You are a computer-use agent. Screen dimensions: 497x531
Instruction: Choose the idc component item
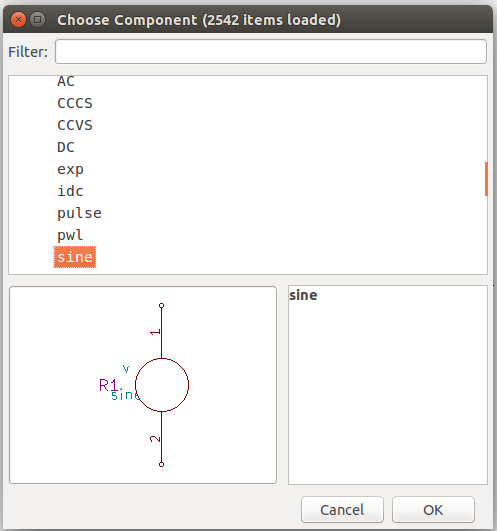70,191
